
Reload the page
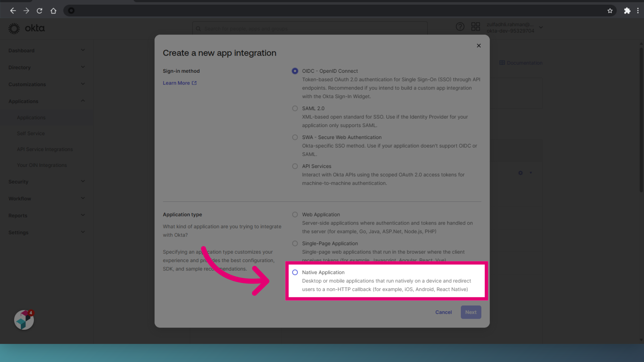pyautogui.click(x=40, y=11)
